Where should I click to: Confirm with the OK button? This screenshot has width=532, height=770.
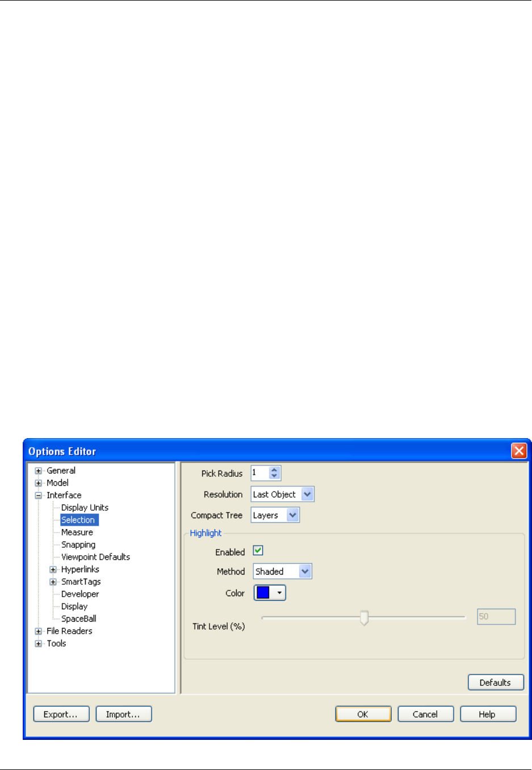(363, 714)
